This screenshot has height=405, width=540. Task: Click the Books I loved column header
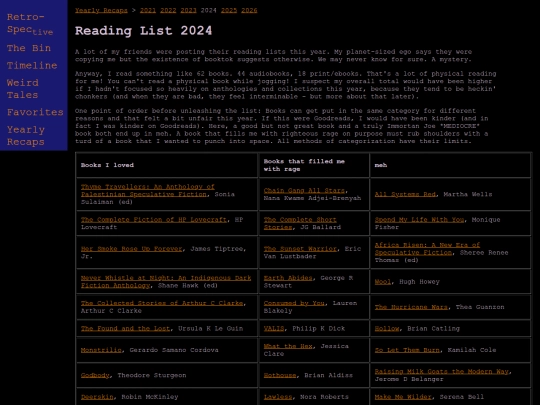pos(107,165)
